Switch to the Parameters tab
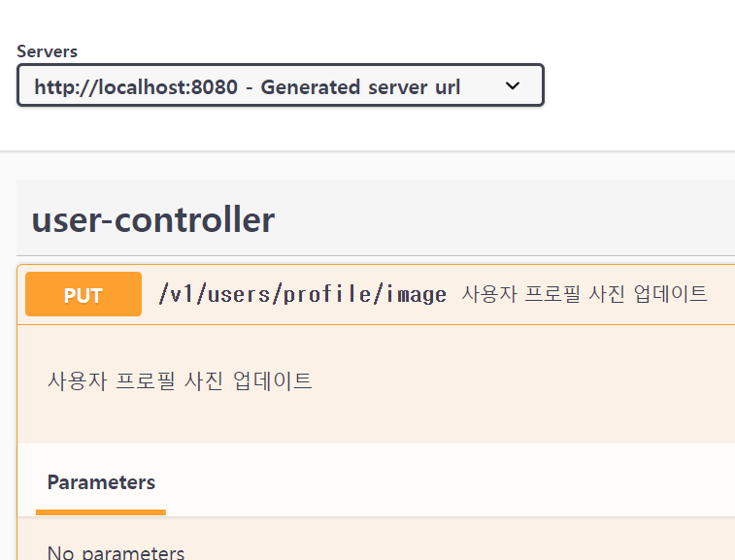This screenshot has height=560, width=735. pyautogui.click(x=101, y=482)
